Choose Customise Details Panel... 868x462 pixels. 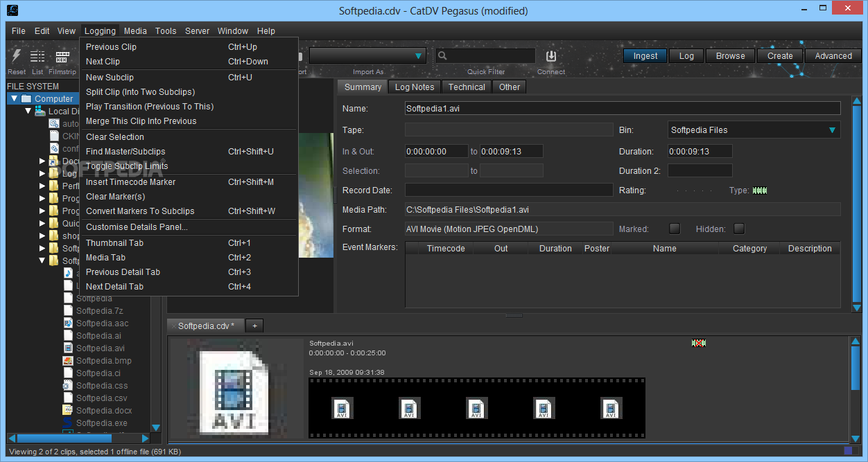189,227
